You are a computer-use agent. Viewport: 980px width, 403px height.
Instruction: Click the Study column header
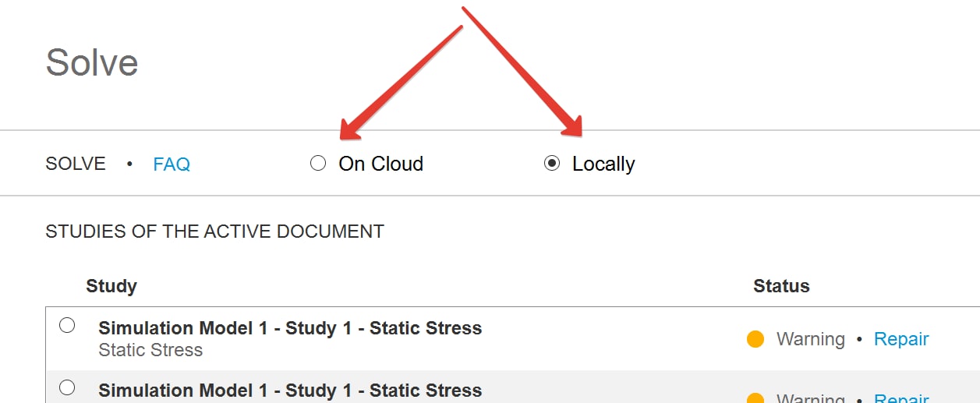[x=111, y=286]
